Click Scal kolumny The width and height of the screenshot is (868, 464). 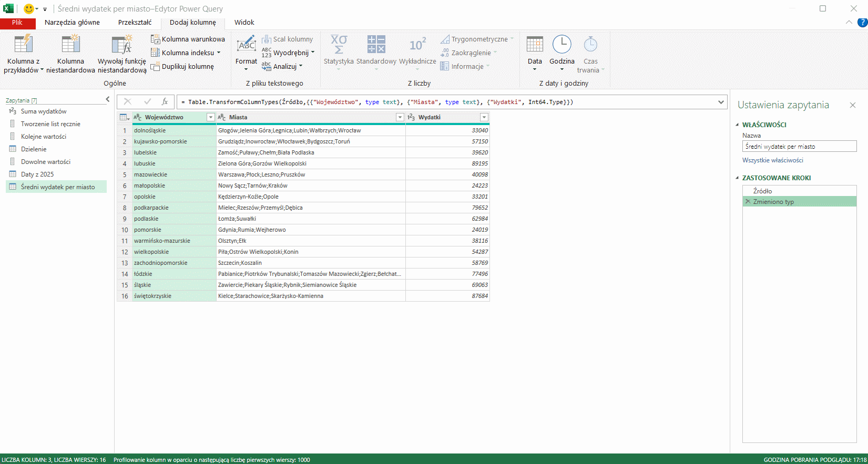(x=288, y=39)
